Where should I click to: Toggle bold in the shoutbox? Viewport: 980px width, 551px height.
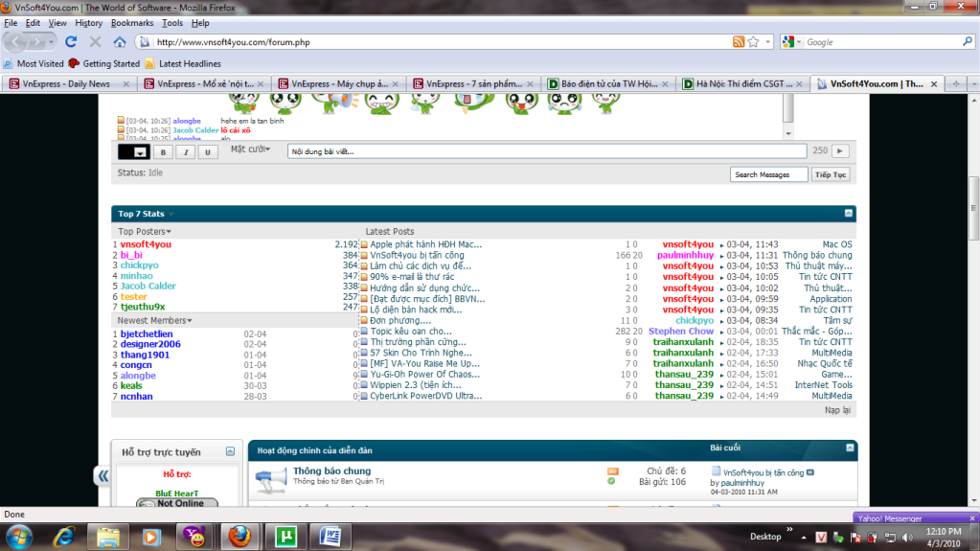coord(163,152)
